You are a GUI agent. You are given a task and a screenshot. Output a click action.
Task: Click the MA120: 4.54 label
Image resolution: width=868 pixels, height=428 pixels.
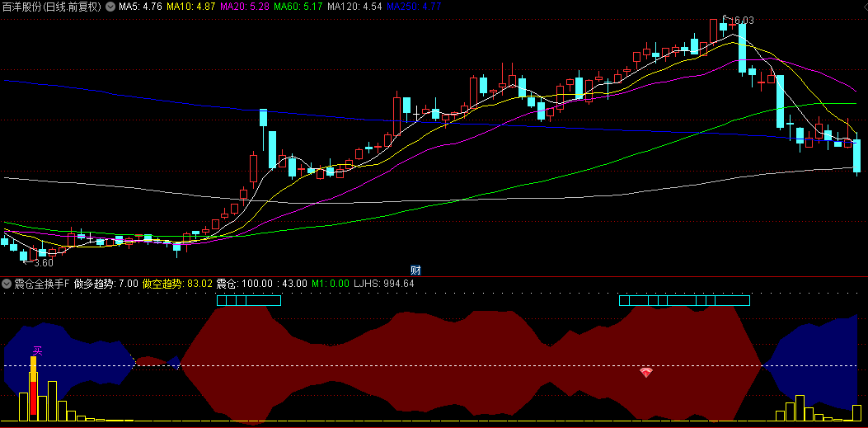pos(354,7)
